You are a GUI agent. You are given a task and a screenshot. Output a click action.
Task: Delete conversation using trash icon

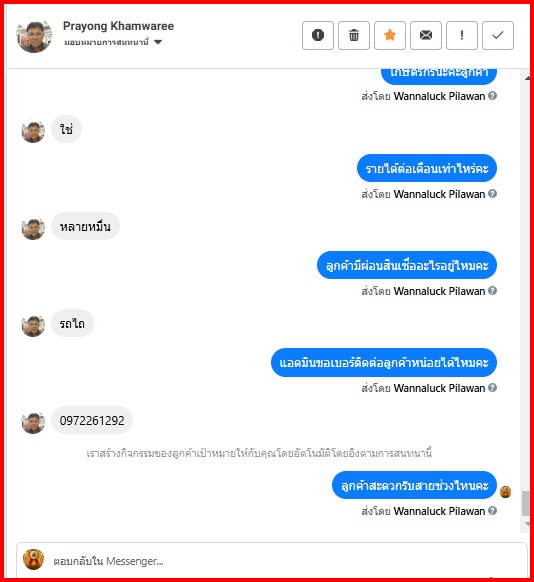[354, 35]
